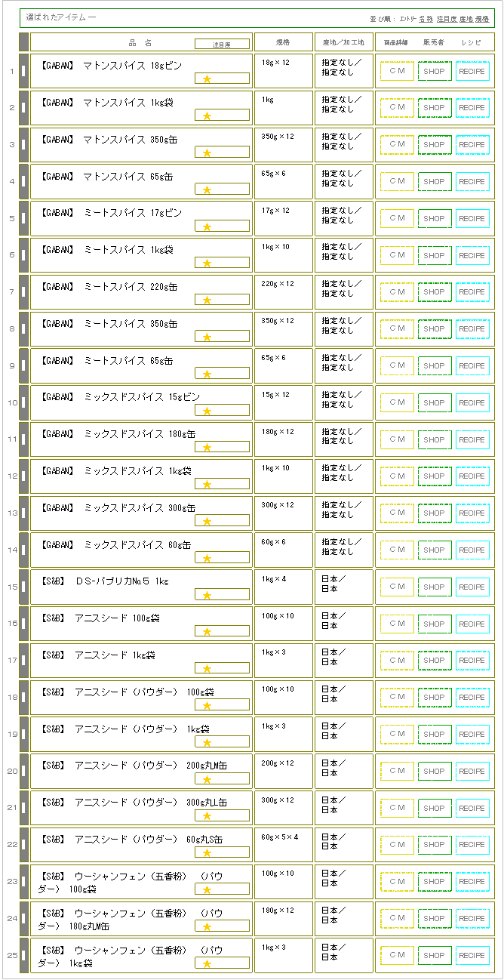Open CM for ミートスパイス 220g缶

tap(397, 292)
